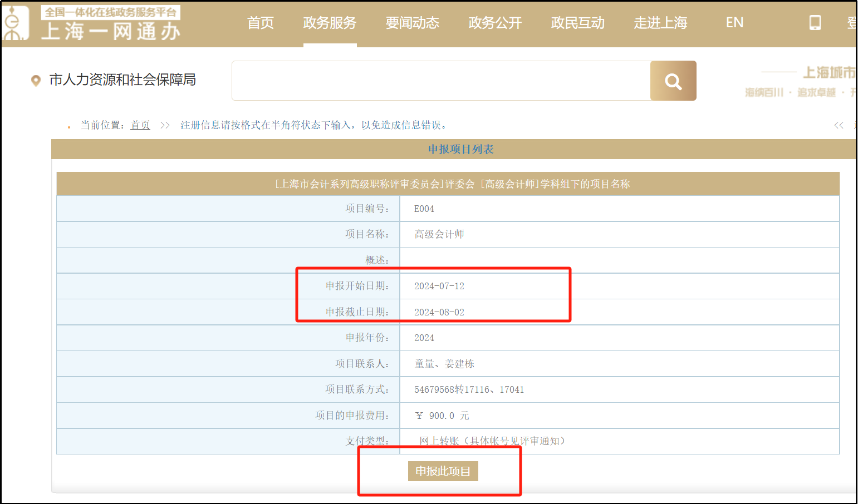This screenshot has width=858, height=504.
Task: Click the 申报项目列表 section header
Action: pos(460,149)
